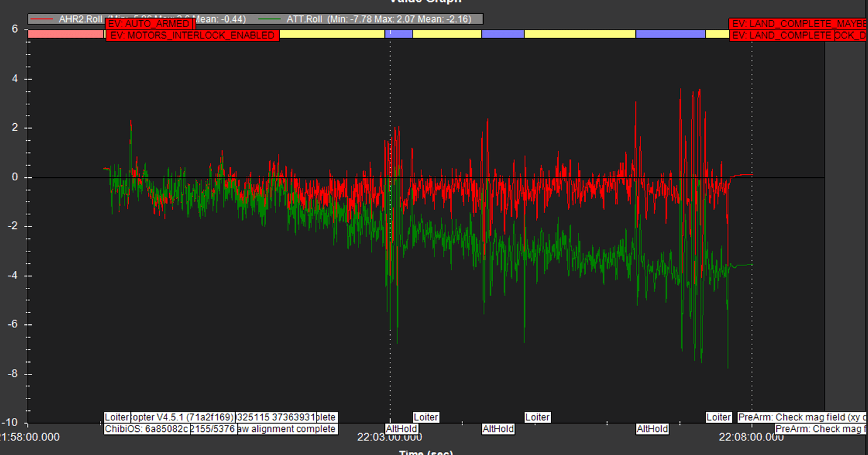Select the EV: AUTO_ARMED event label

149,24
